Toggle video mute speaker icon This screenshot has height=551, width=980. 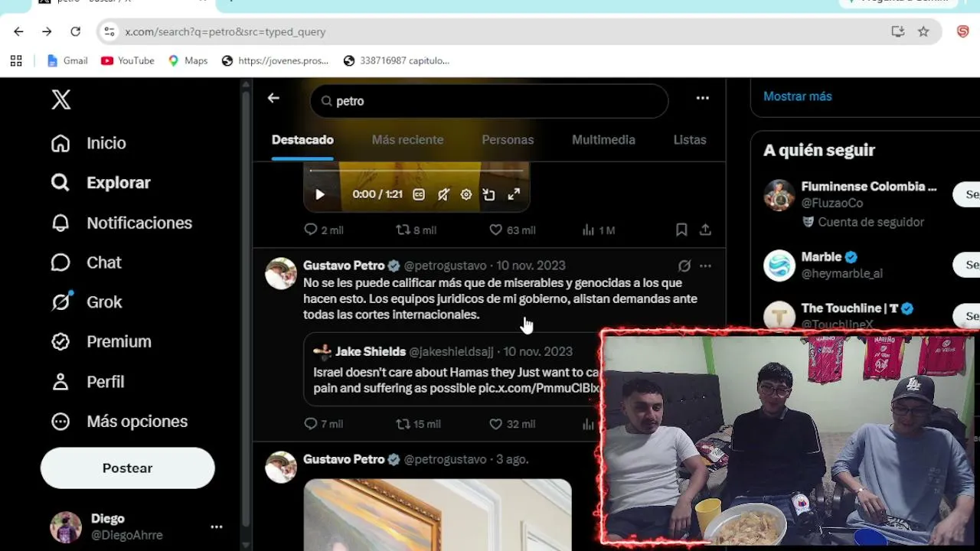click(x=443, y=194)
